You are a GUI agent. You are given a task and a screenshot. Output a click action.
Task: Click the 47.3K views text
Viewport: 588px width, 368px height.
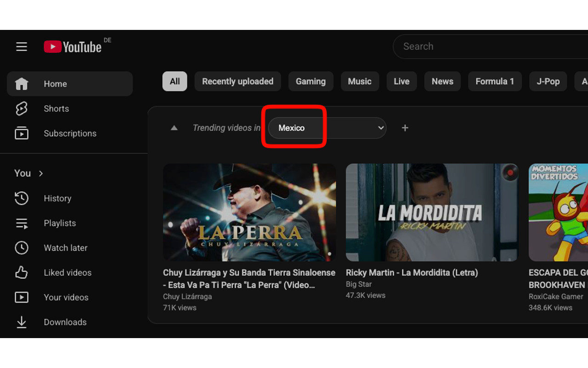point(366,295)
